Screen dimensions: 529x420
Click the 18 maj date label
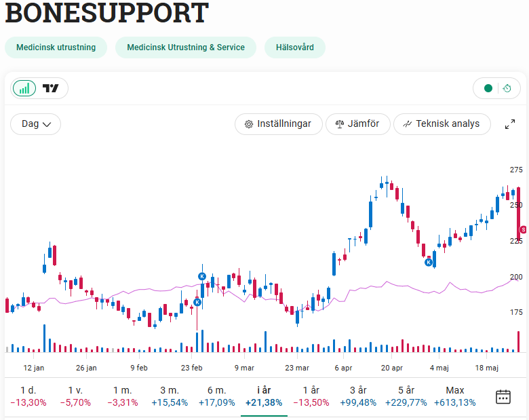tap(486, 368)
